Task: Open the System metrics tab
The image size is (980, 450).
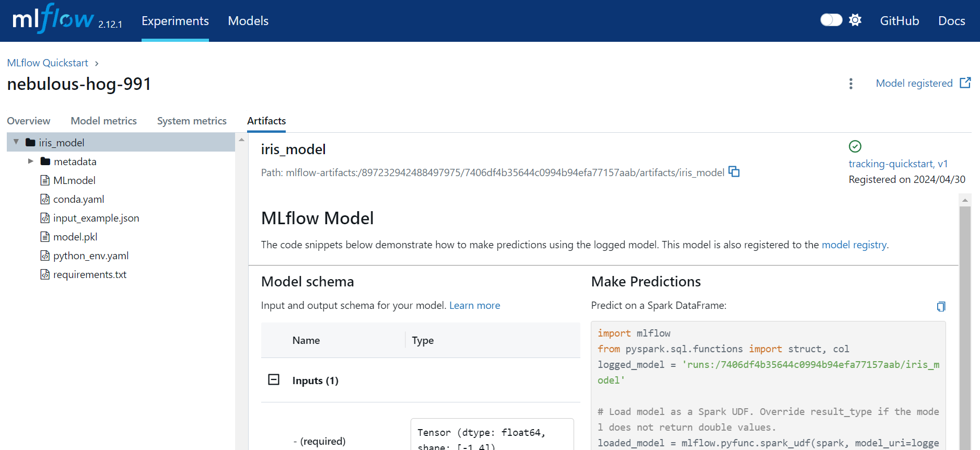Action: tap(192, 121)
